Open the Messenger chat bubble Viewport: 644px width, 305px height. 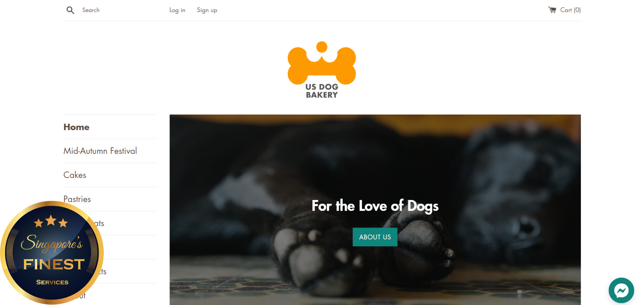point(621,290)
